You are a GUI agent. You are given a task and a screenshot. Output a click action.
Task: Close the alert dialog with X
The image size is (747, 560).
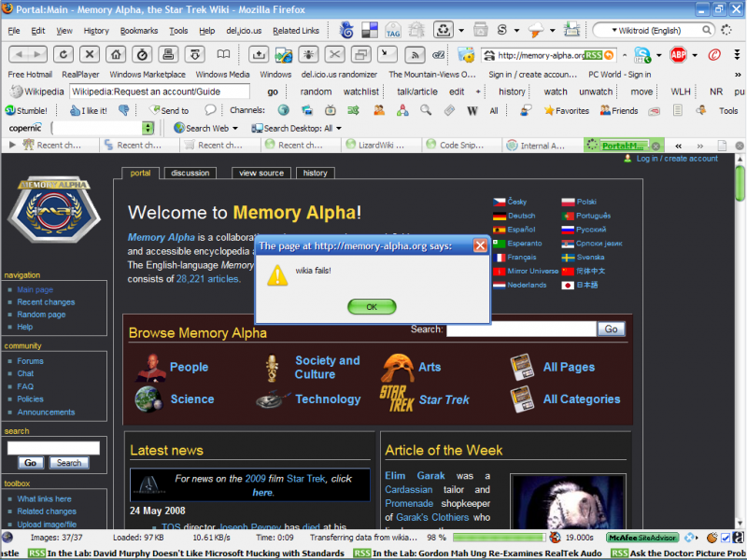(480, 245)
